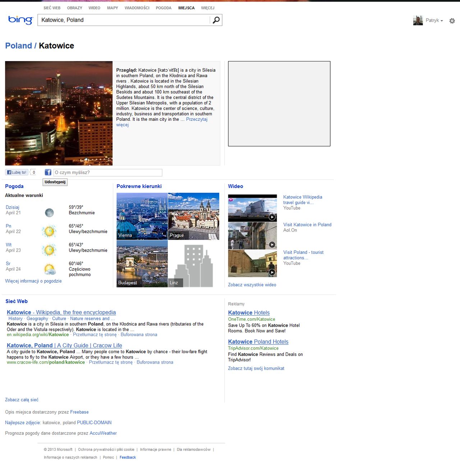Click the Poland breadcrumb link
Viewport: 460px width, 476px height.
[18, 46]
